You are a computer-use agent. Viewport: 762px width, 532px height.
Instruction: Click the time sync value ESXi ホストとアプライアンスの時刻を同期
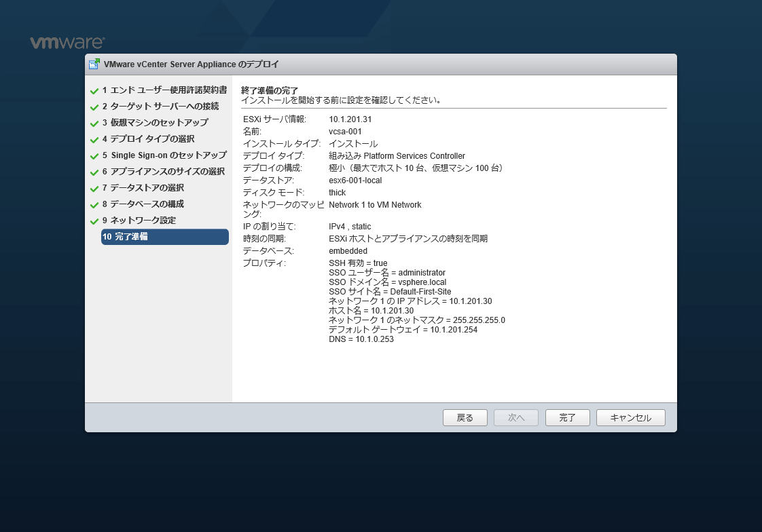[x=408, y=239]
